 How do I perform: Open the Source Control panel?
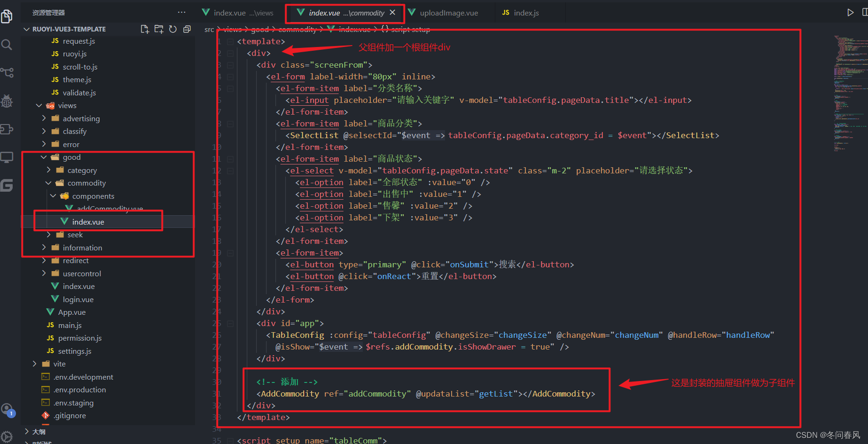(x=8, y=73)
